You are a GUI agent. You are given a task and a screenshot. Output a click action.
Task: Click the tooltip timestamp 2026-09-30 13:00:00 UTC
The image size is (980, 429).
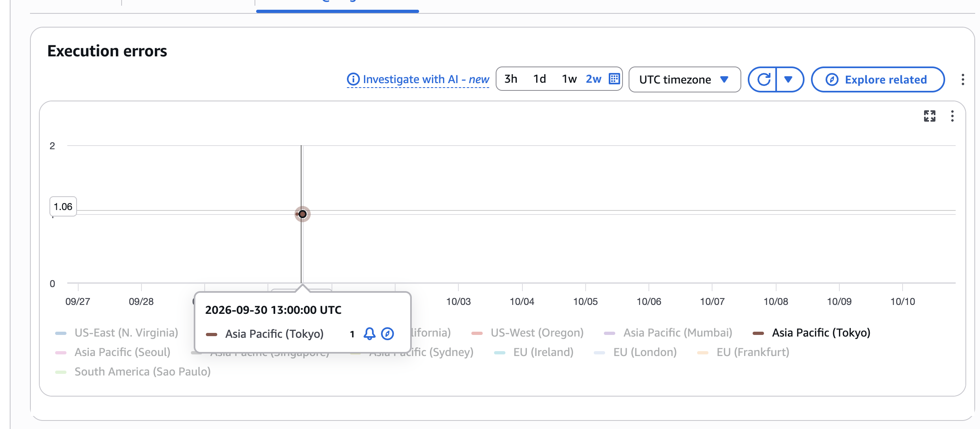(273, 310)
